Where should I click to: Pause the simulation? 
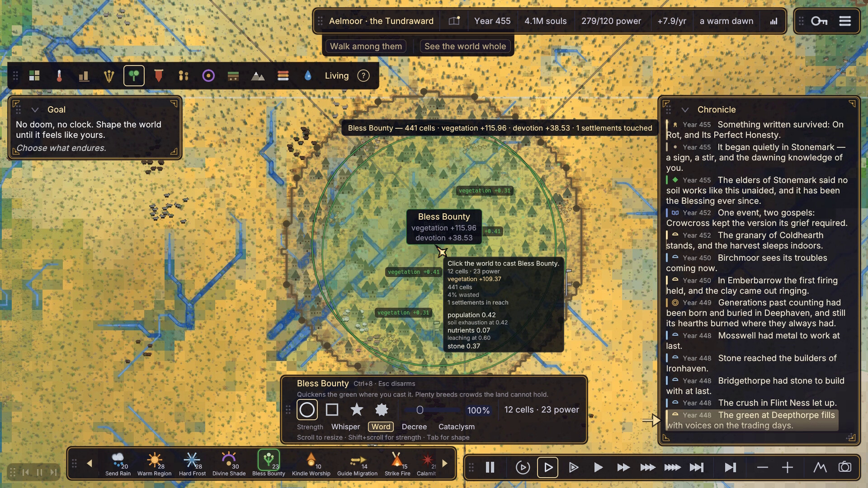click(x=490, y=467)
